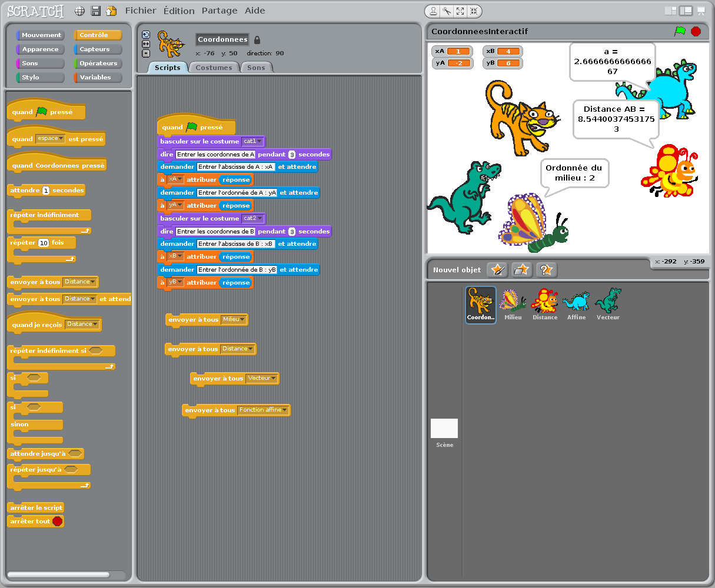
Task: Switch to full stage view
Action: point(686,11)
